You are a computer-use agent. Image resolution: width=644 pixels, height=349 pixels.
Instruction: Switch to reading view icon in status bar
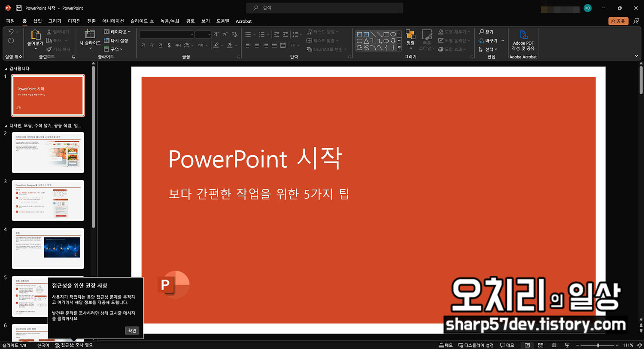click(x=554, y=345)
